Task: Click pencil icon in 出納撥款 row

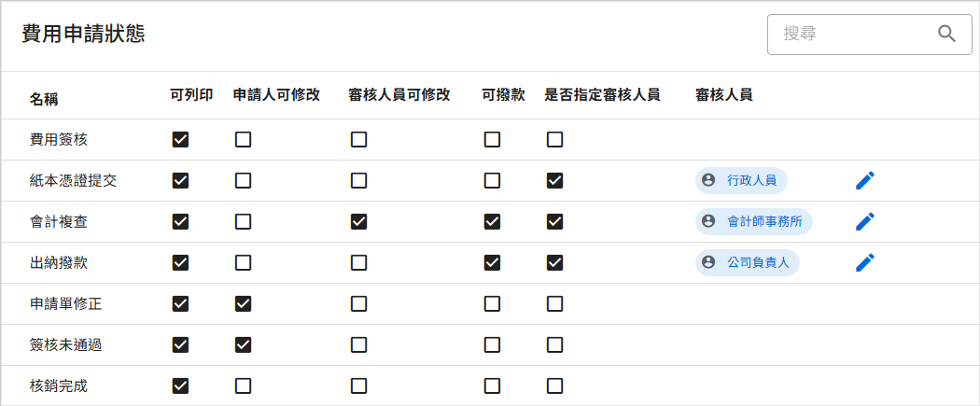Action: 865,263
